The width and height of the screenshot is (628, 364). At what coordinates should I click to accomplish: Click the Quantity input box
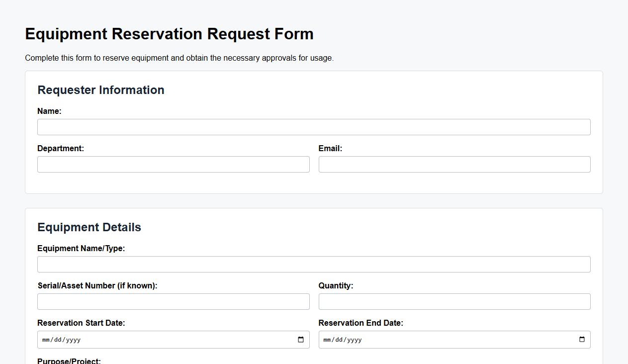coord(454,301)
